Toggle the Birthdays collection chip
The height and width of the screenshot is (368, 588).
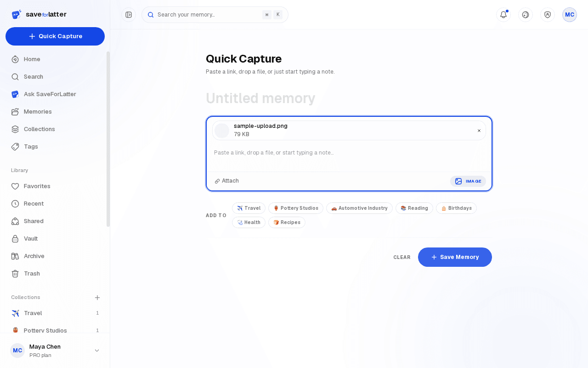coord(456,208)
